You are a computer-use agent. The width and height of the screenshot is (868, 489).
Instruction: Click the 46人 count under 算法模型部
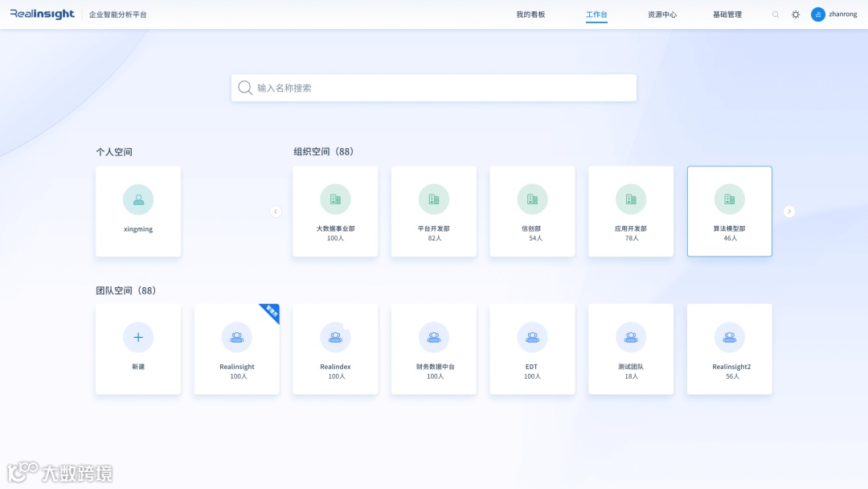tap(730, 238)
